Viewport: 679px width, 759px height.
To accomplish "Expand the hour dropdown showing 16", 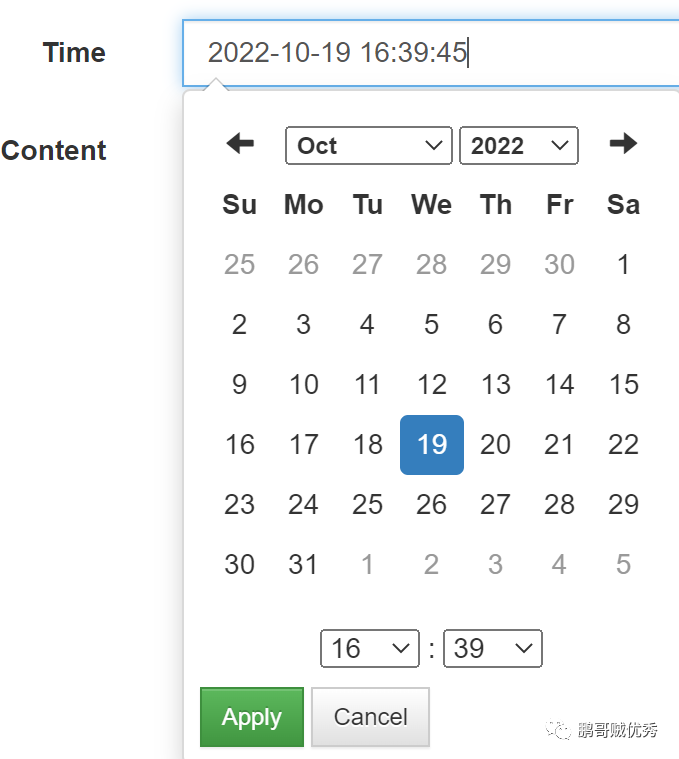I will point(369,649).
